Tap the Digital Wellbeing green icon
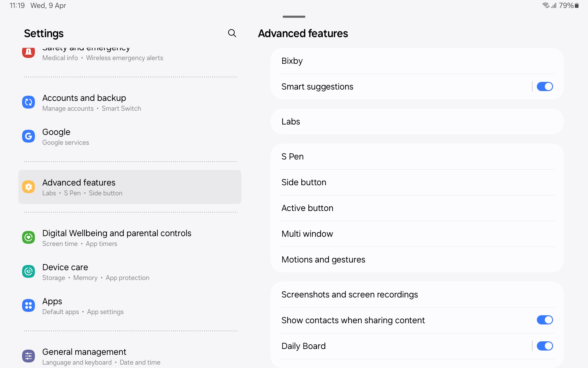588x368 pixels. click(28, 238)
